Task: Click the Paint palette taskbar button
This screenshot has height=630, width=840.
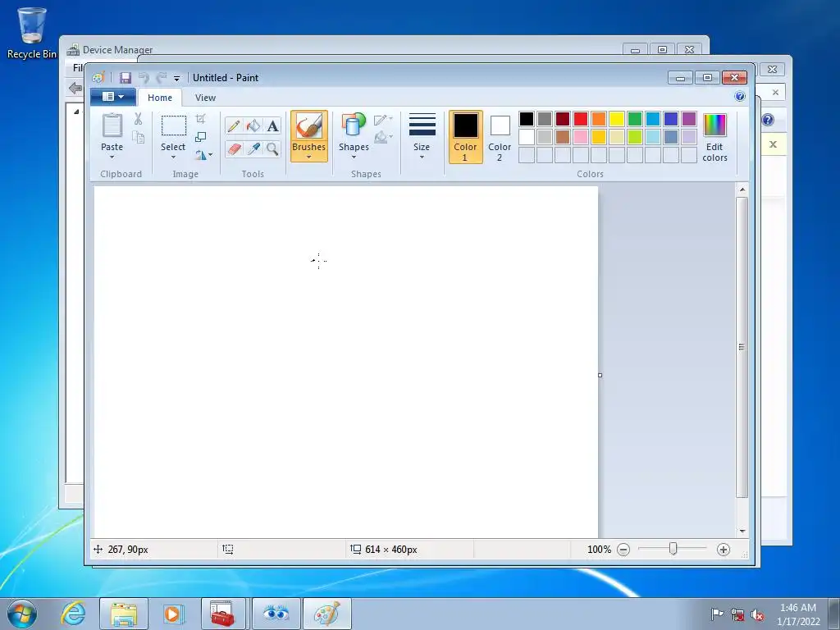Action: 327,614
